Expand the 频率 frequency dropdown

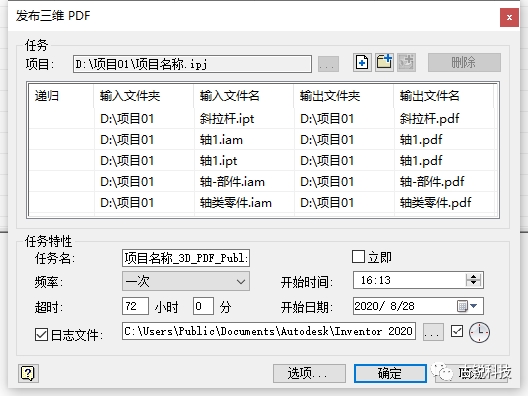pyautogui.click(x=186, y=281)
